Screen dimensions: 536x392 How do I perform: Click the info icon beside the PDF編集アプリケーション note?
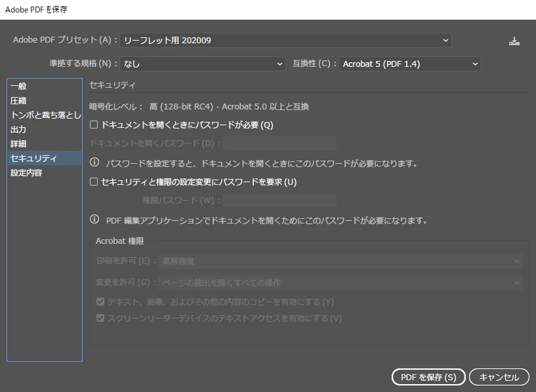94,219
